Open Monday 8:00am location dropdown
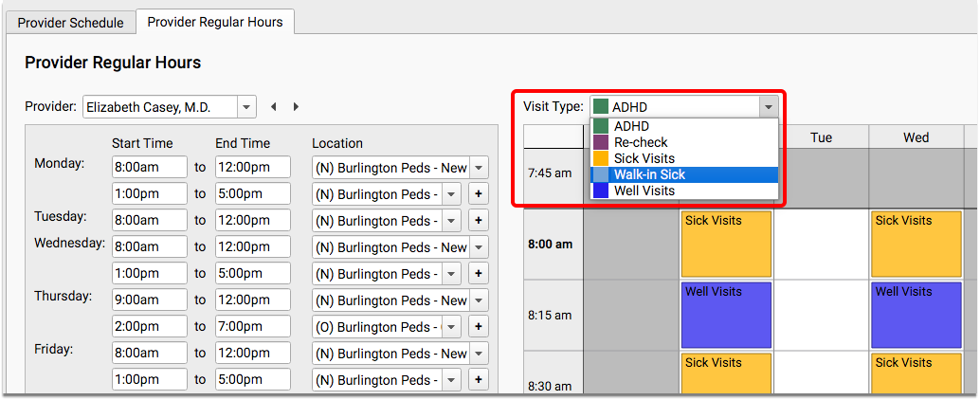 coord(478,168)
